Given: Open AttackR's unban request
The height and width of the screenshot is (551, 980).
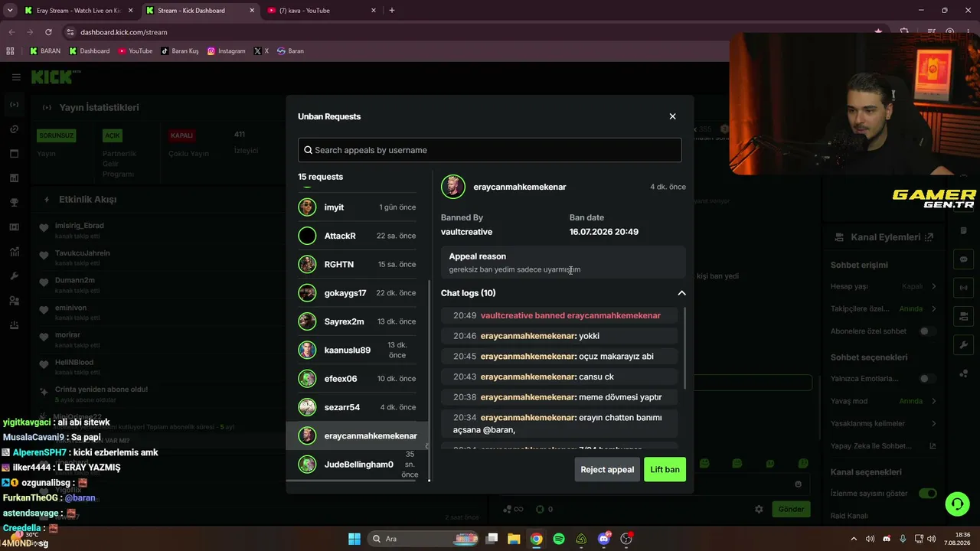Looking at the screenshot, I should [357, 236].
